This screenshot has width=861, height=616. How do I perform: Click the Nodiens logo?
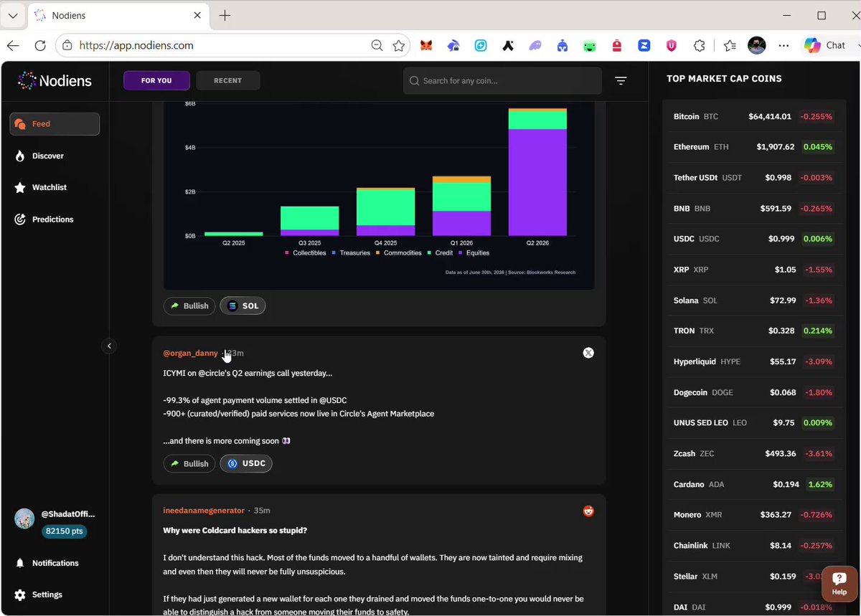pos(55,81)
